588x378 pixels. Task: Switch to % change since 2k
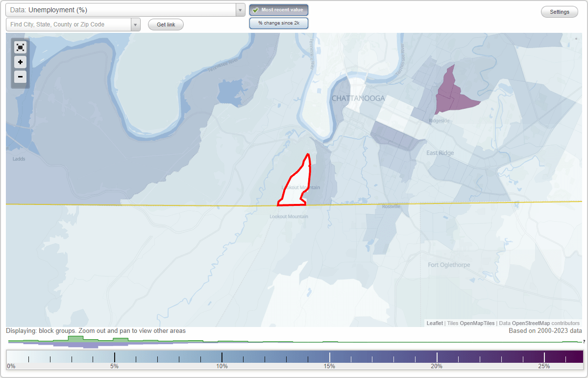[x=279, y=23]
